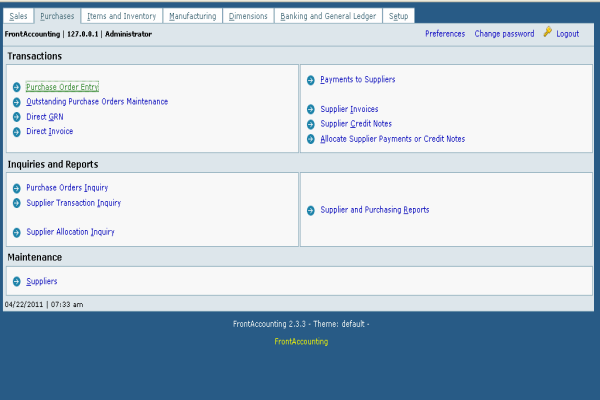Click the 04/22/2011 | 07:33 am timestamp

pyautogui.click(x=44, y=304)
